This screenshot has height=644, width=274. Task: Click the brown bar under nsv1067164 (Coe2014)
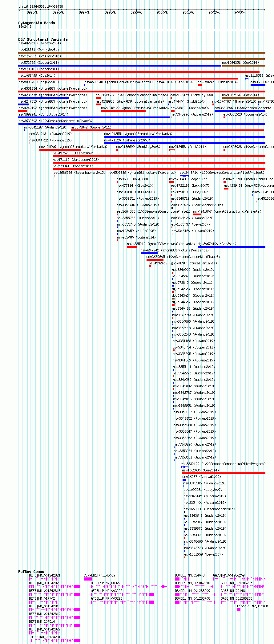tap(244, 98)
